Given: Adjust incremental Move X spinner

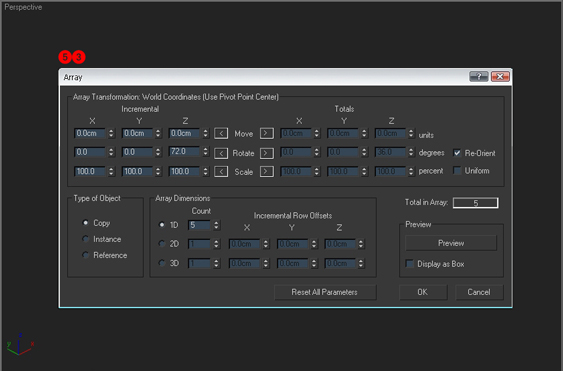Looking at the screenshot, I should click(x=111, y=133).
